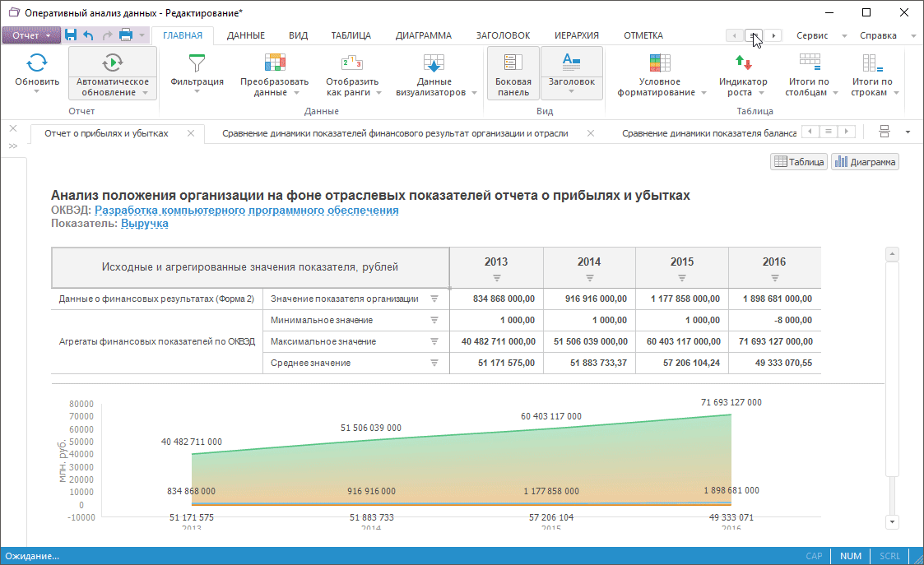Open the 2013 column header filter dropdown
This screenshot has height=565, width=924.
pyautogui.click(x=496, y=278)
